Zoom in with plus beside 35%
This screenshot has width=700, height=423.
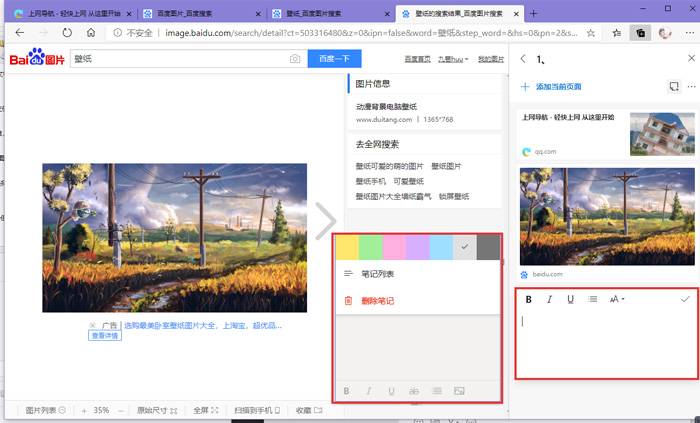pyautogui.click(x=84, y=411)
